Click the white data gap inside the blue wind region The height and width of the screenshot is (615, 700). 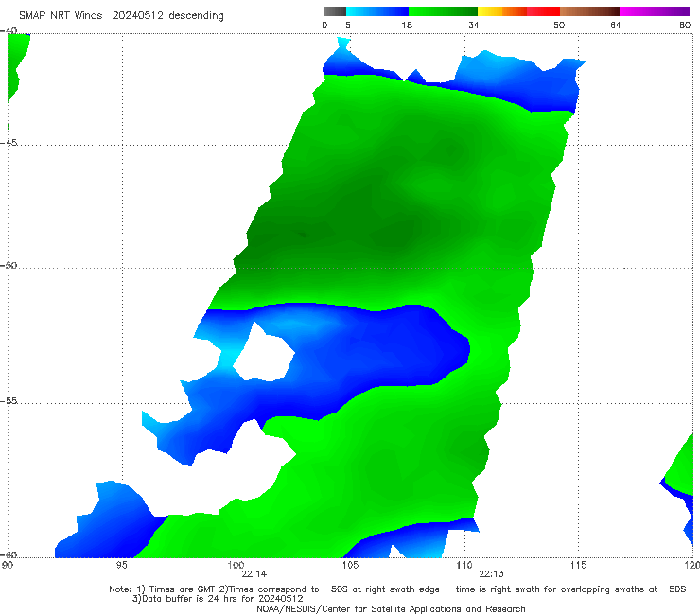(x=265, y=353)
